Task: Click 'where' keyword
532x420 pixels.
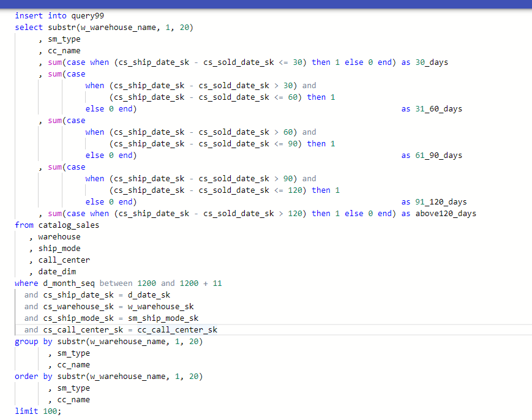Action: point(26,283)
